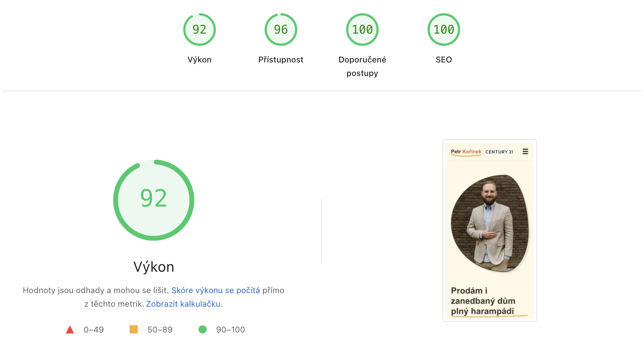Jump to the Výkon category label
The image size is (644, 346).
200,60
